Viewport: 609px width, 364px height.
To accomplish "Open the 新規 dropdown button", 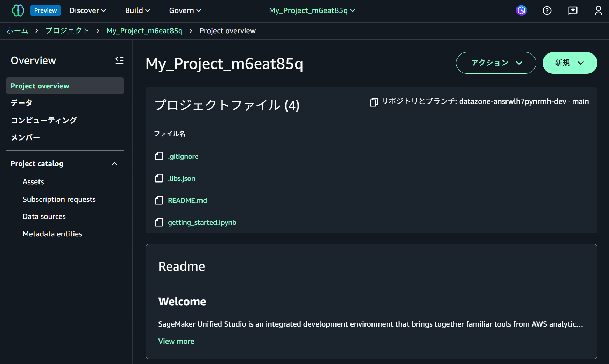I will [x=570, y=63].
